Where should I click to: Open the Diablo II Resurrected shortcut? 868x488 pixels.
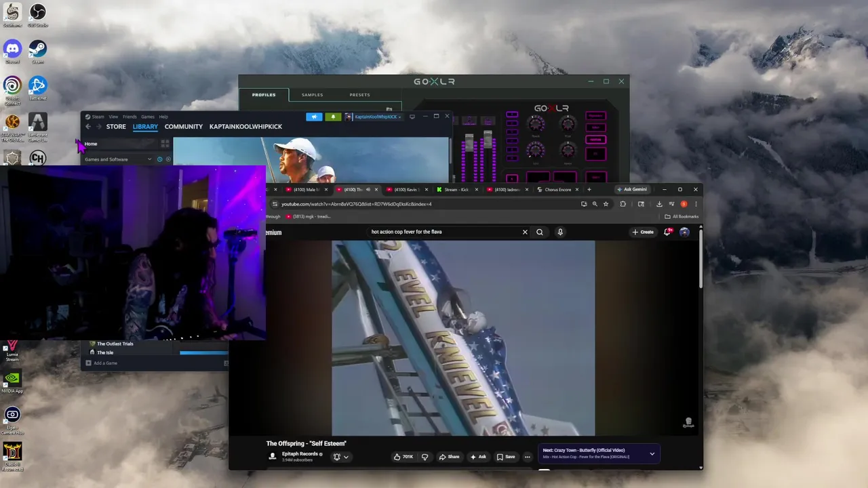pyautogui.click(x=12, y=457)
